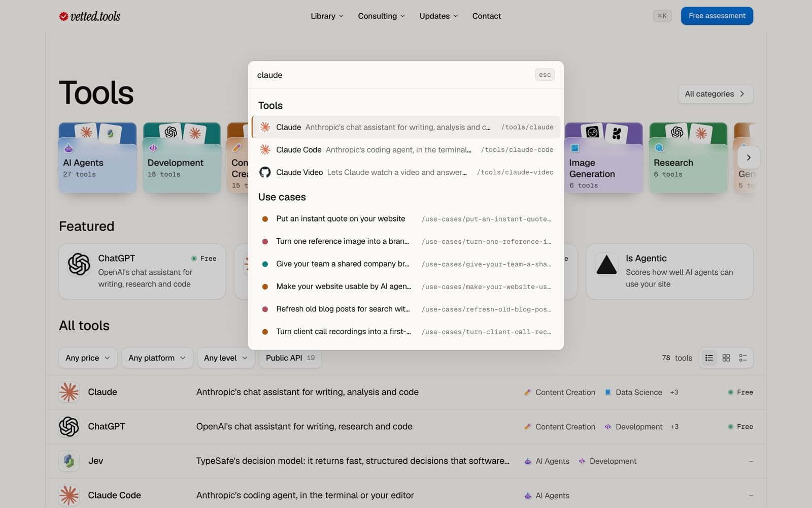Click the +3 tag in Claude row
Viewport: 812px width, 508px height.
click(x=674, y=392)
